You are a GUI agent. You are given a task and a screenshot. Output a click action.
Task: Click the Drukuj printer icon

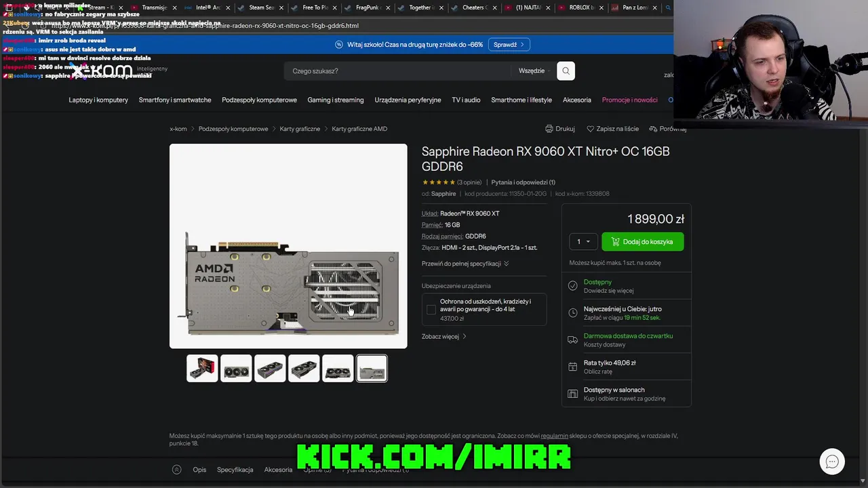(549, 129)
